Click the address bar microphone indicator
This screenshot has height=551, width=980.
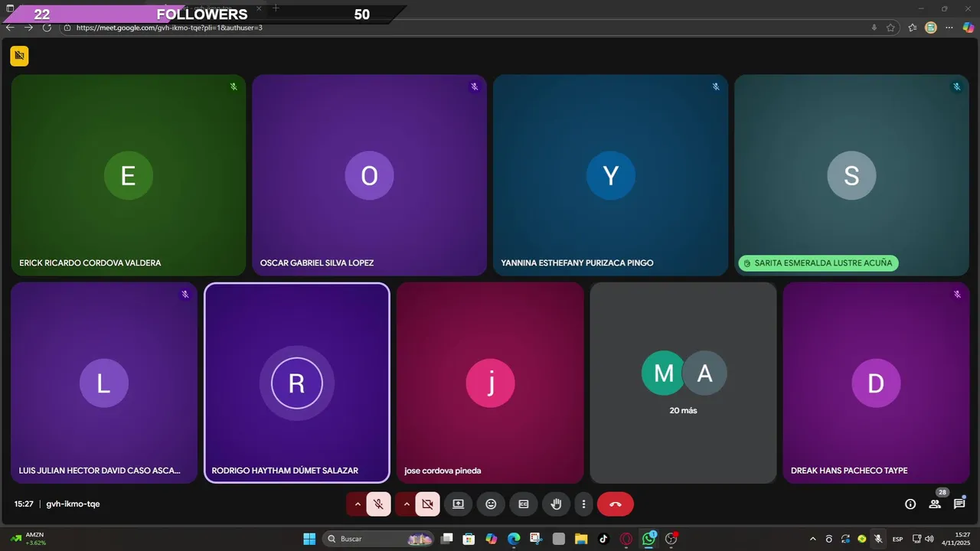[874, 28]
